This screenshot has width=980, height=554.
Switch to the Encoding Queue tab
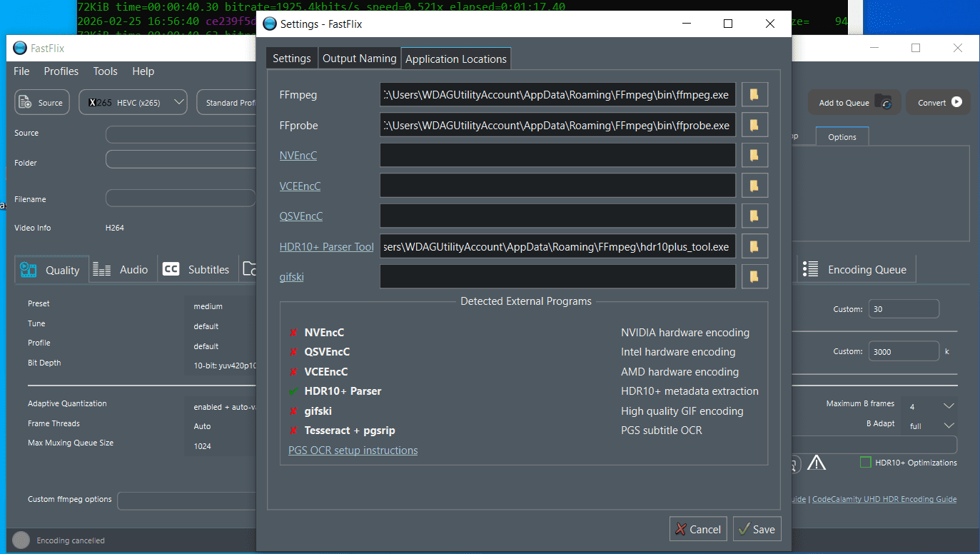[x=858, y=269]
